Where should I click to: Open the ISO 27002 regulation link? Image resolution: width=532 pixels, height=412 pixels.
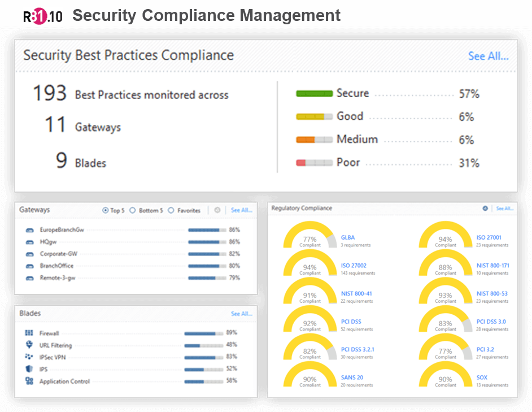(x=354, y=266)
